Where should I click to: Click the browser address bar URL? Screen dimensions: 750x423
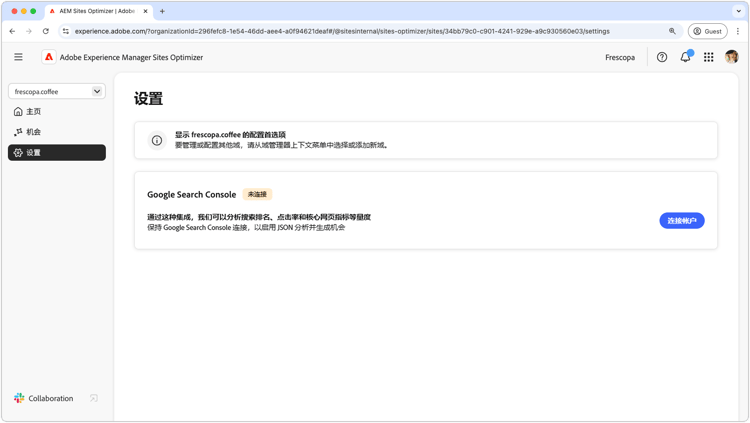342,31
